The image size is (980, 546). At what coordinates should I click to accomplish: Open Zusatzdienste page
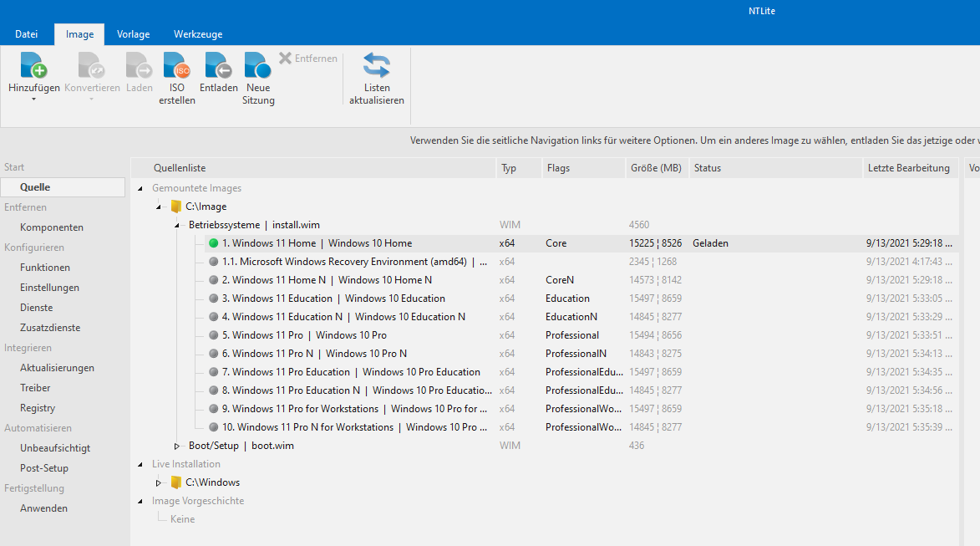click(50, 327)
